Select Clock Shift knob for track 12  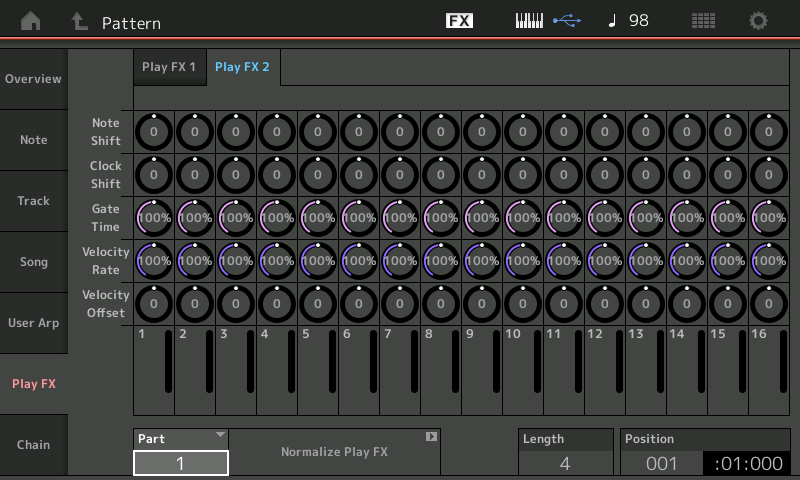pos(605,175)
